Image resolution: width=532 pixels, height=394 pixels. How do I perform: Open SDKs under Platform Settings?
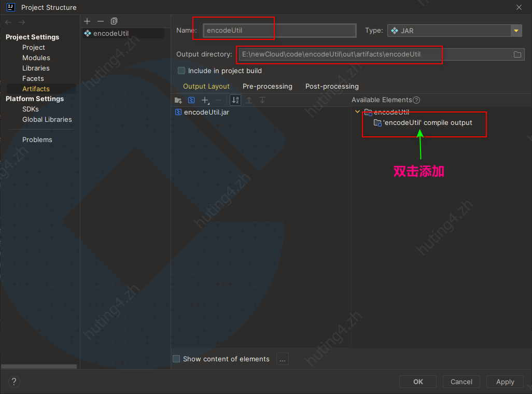31,109
